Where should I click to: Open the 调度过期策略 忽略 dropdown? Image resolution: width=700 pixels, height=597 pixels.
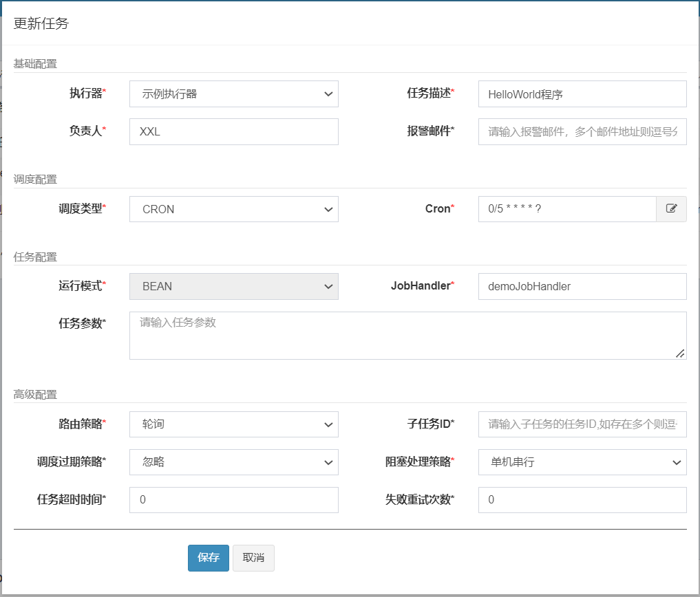pos(234,462)
